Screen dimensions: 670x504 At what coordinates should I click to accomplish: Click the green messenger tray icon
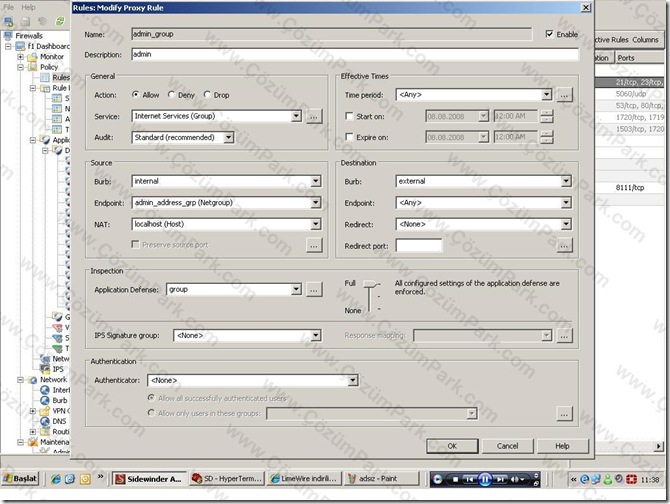608,479
